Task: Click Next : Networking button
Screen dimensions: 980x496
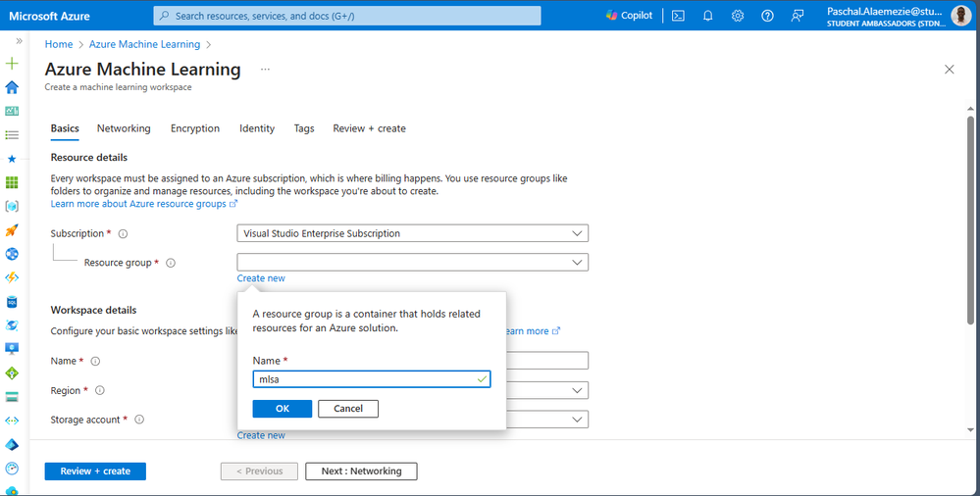Action: (x=361, y=471)
